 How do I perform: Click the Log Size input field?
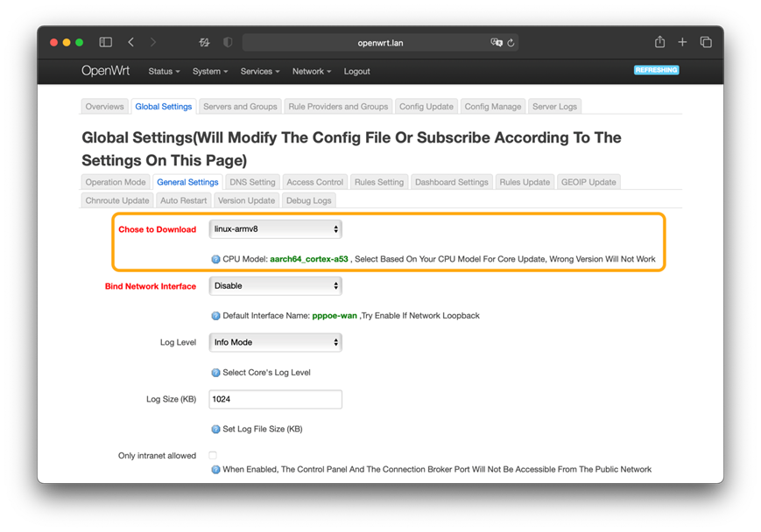click(275, 399)
